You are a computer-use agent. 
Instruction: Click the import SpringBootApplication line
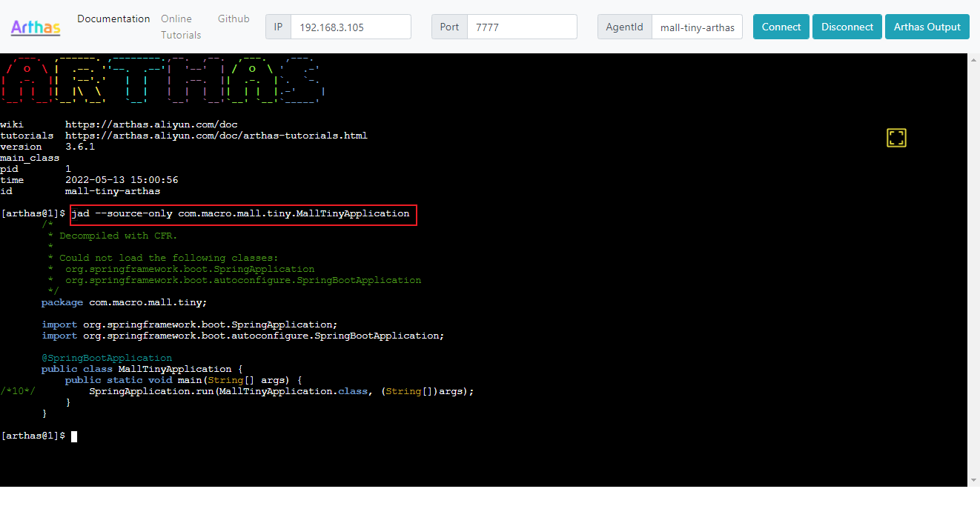click(243, 336)
